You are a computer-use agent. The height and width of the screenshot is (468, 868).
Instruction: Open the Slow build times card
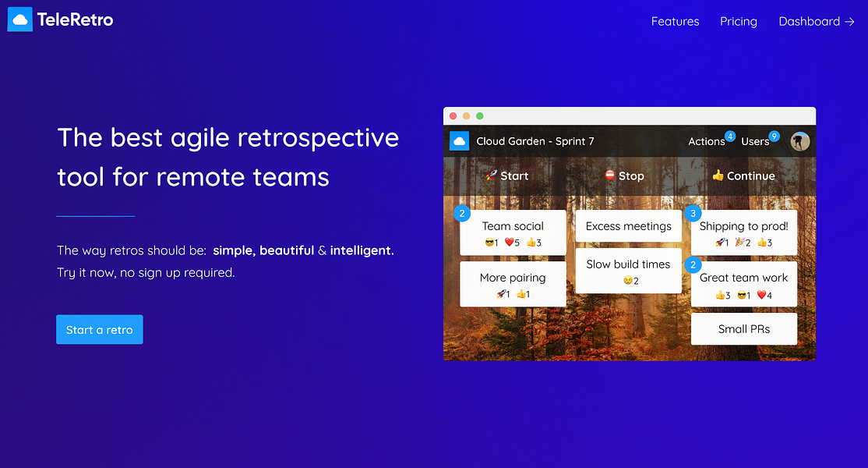[628, 271]
